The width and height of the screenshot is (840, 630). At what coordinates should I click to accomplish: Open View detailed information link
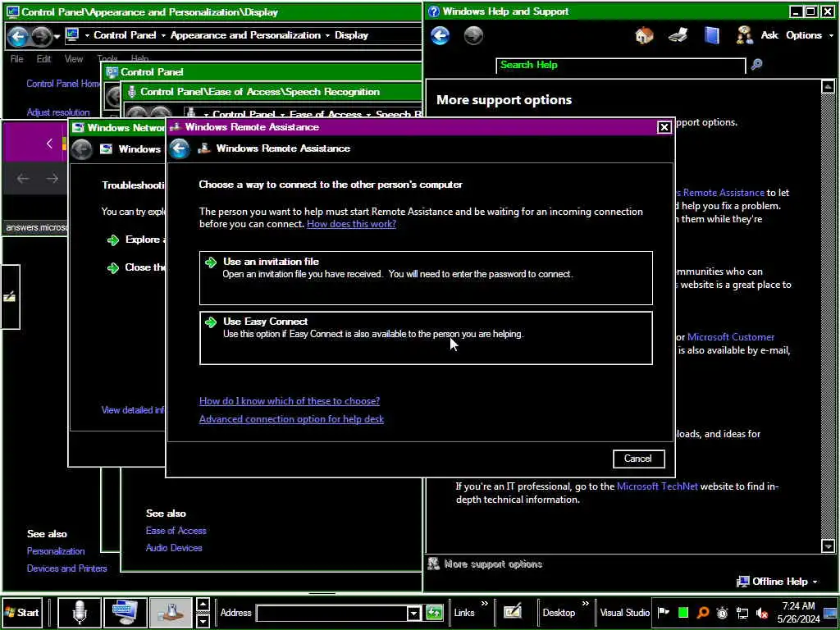pos(133,410)
